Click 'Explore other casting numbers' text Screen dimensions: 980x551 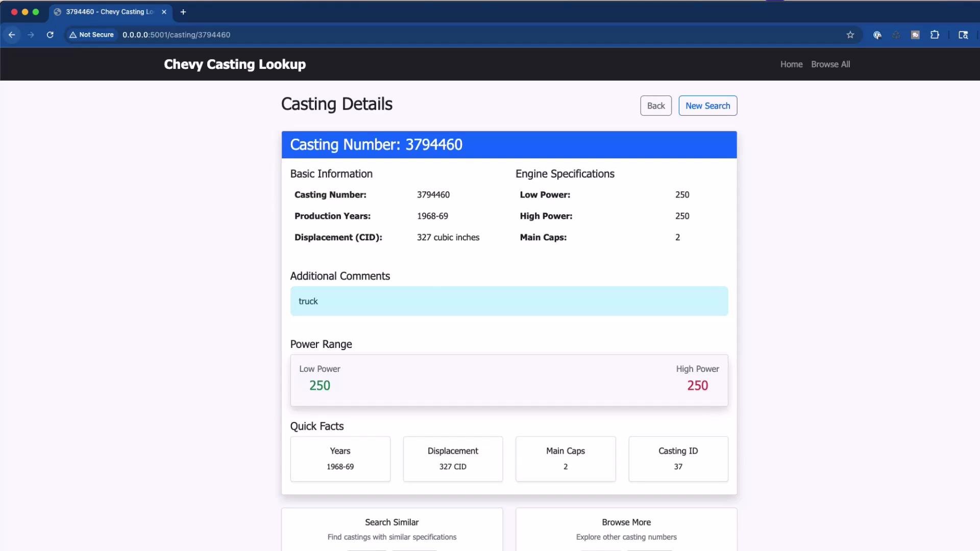(x=626, y=537)
